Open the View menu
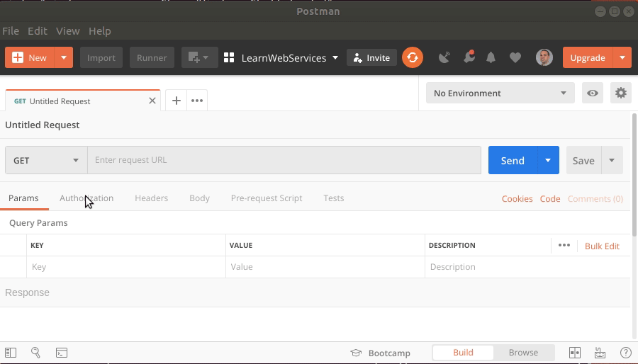 pyautogui.click(x=67, y=31)
